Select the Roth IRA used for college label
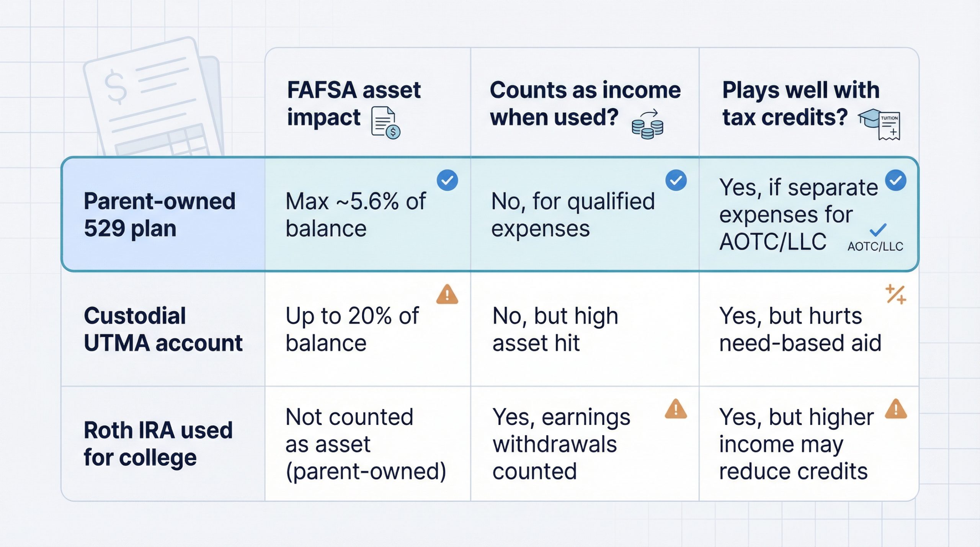 (158, 444)
